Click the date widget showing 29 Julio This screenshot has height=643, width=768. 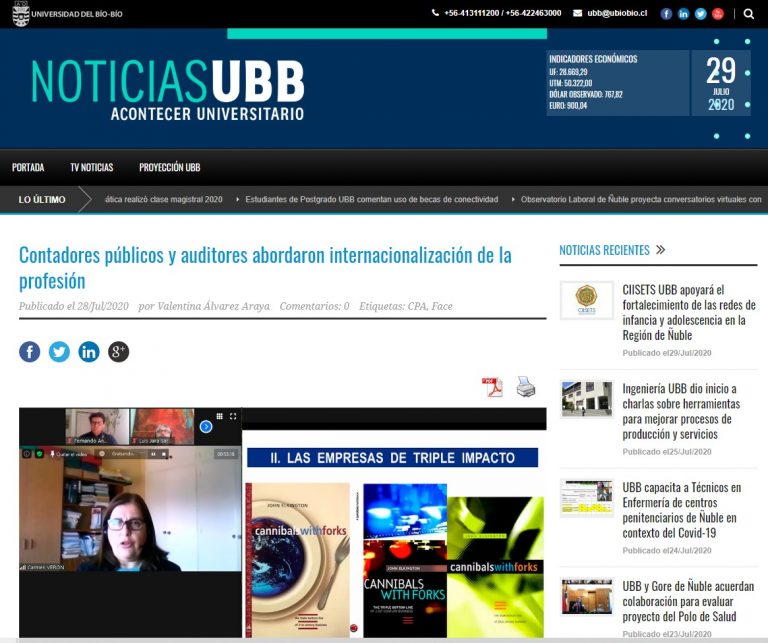721,83
